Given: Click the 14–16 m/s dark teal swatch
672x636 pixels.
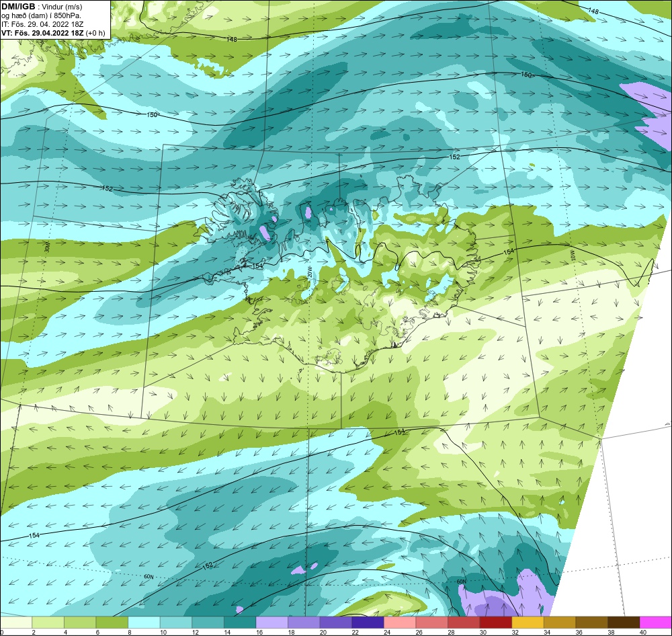Looking at the screenshot, I should pyautogui.click(x=240, y=623).
